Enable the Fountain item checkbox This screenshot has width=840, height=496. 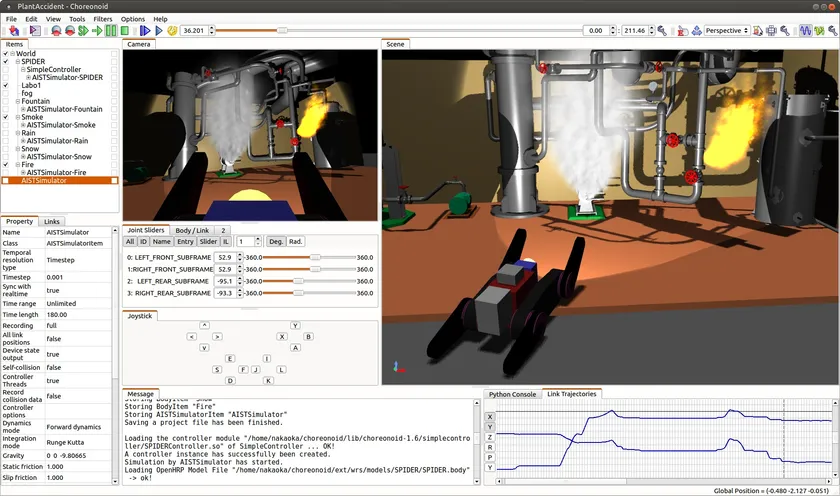6,101
